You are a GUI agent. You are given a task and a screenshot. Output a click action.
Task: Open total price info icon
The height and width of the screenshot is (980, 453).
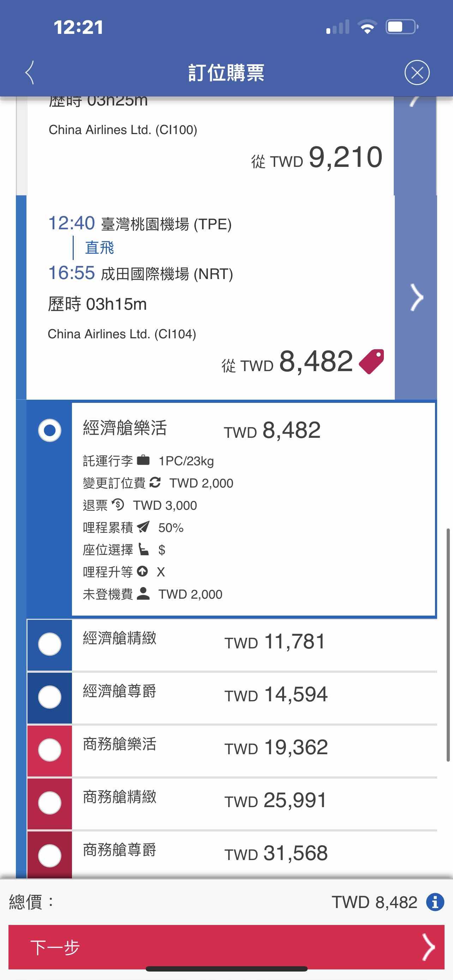[435, 902]
